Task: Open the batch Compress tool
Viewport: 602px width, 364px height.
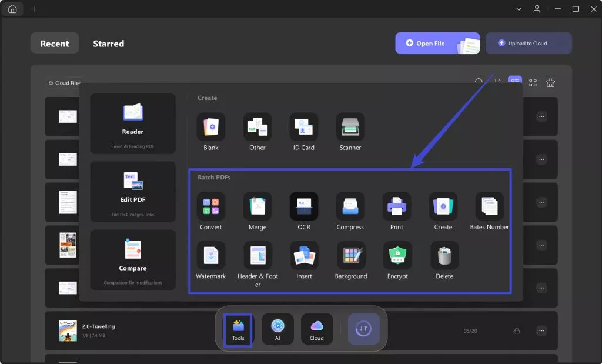Action: coord(350,211)
